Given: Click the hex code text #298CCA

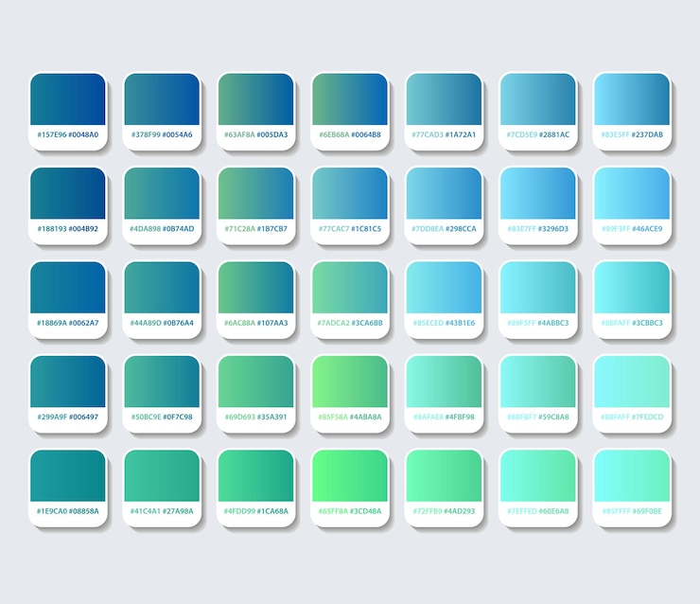Looking at the screenshot, I should coord(461,229).
